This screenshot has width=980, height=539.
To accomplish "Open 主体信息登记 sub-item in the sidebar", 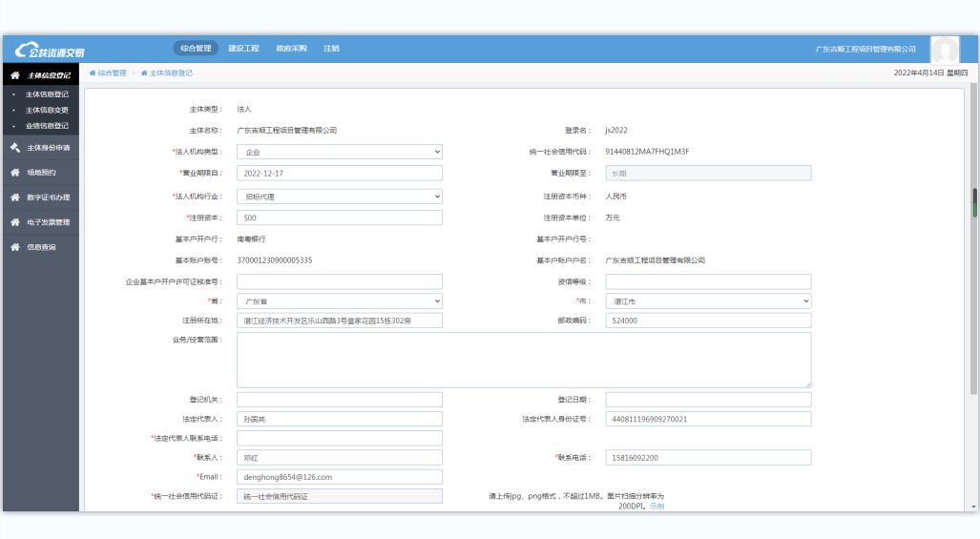I will pos(47,94).
